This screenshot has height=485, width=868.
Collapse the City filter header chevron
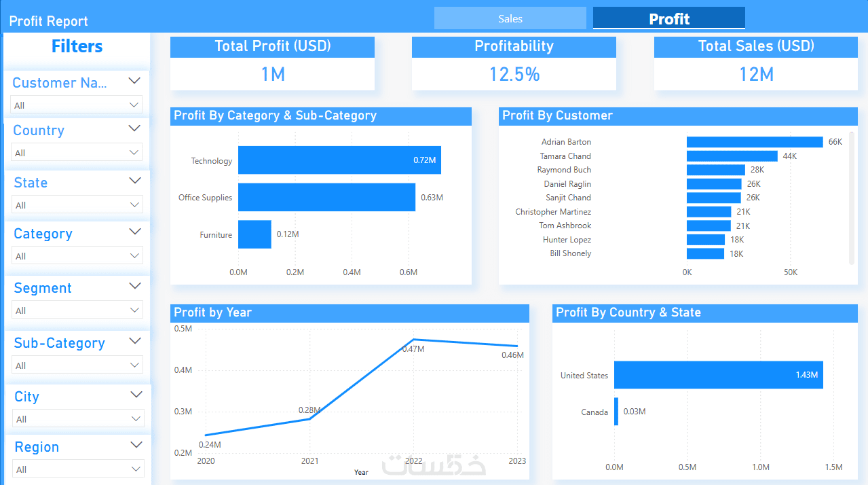(136, 395)
